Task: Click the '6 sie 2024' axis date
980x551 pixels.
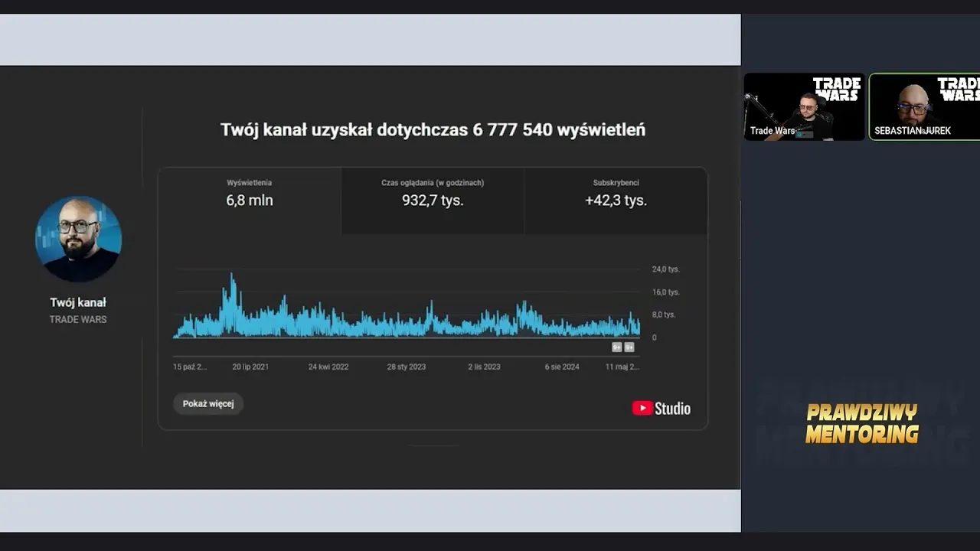Action: 562,367
